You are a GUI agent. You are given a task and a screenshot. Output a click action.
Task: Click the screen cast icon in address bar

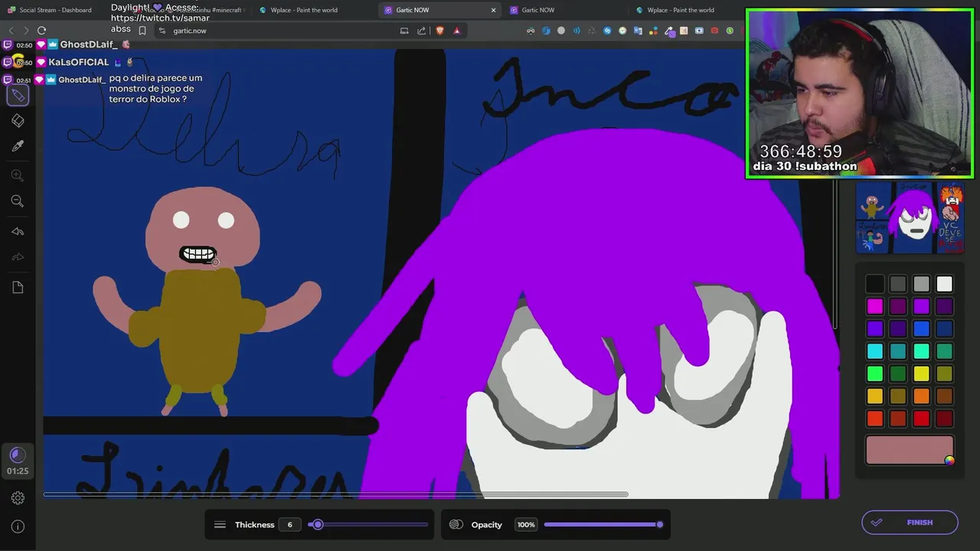point(404,31)
